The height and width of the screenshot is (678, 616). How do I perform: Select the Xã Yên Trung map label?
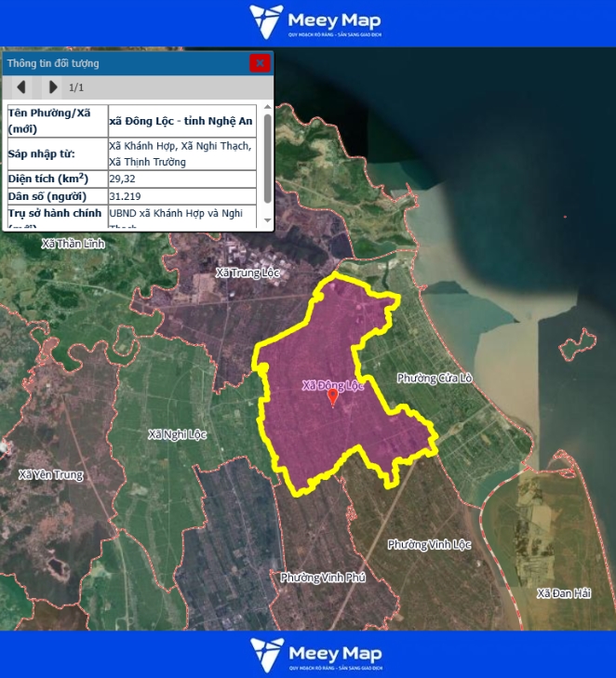[51, 475]
